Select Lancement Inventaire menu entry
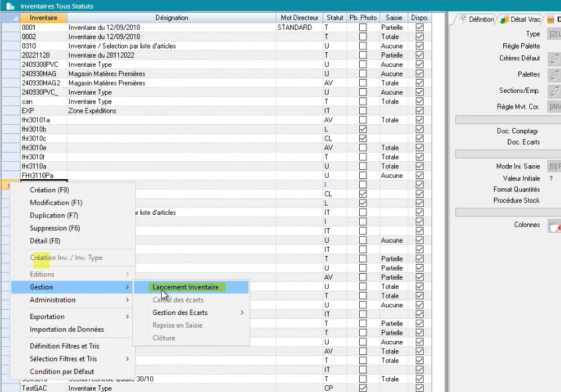 [x=187, y=287]
